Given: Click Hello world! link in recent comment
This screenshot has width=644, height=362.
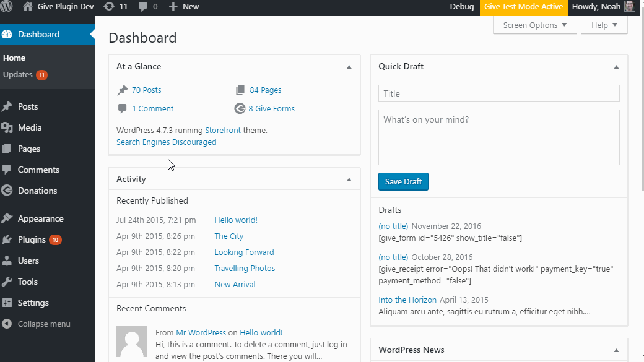Looking at the screenshot, I should (x=261, y=332).
